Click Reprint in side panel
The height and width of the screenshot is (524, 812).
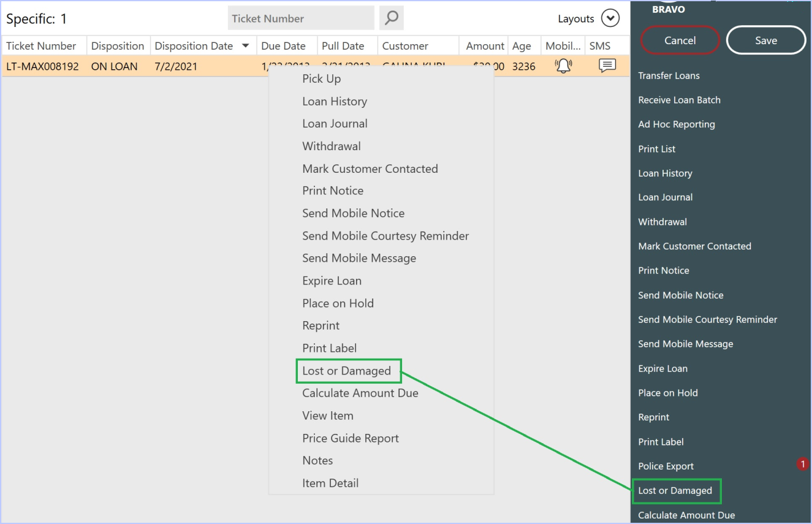pos(654,417)
